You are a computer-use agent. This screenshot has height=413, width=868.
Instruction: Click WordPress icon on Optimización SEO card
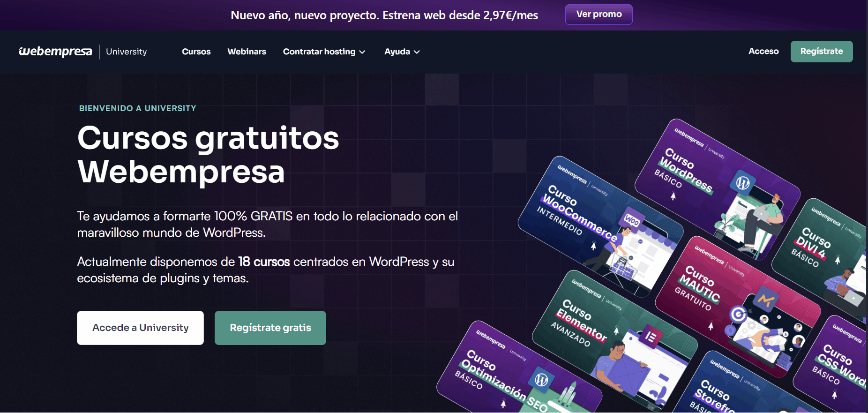[541, 379]
